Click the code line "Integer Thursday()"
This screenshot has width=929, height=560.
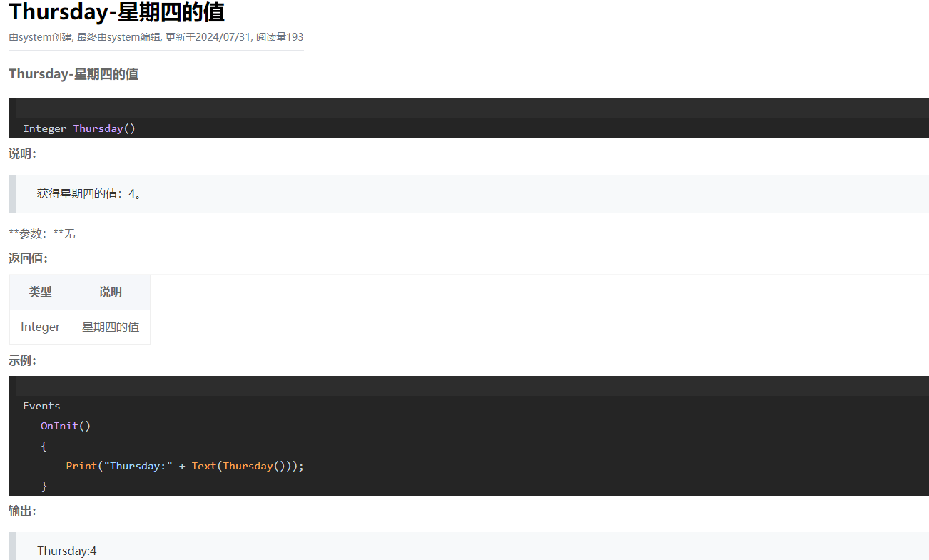(79, 128)
